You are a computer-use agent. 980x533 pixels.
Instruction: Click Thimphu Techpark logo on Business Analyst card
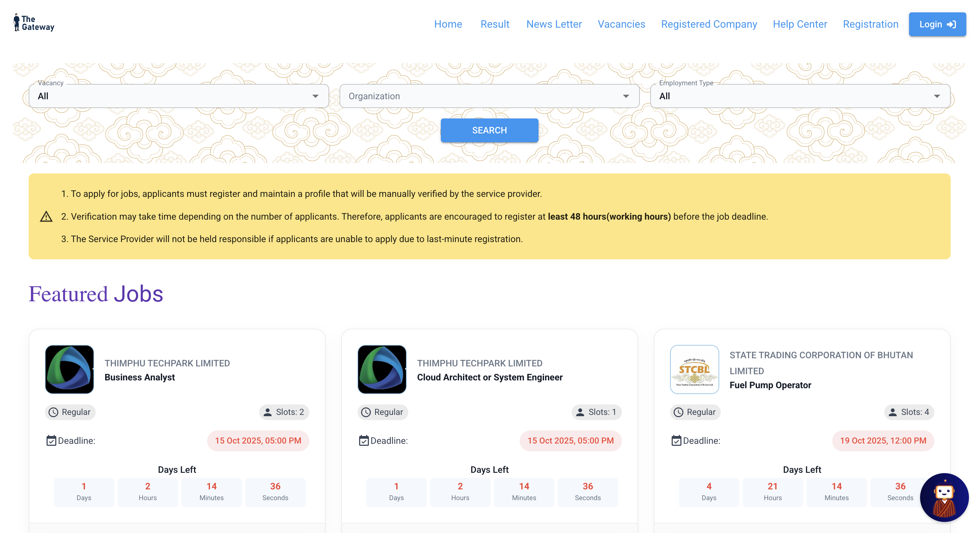(x=70, y=369)
